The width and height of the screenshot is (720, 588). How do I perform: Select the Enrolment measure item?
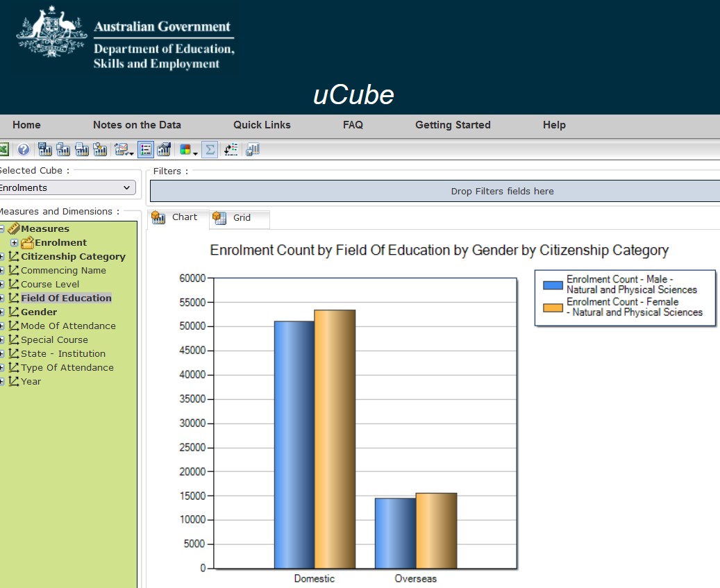coord(60,242)
